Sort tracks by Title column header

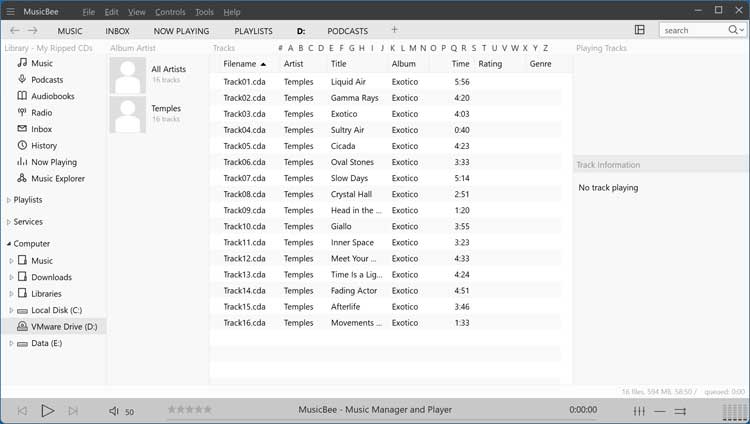pyautogui.click(x=338, y=64)
